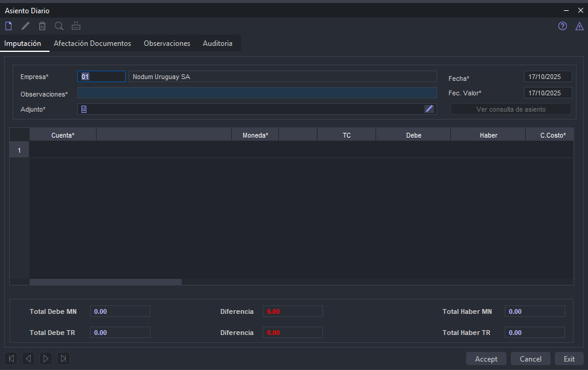Screen dimensions: 588x370
Task: Click the New document toolbar icon
Action: click(8, 26)
